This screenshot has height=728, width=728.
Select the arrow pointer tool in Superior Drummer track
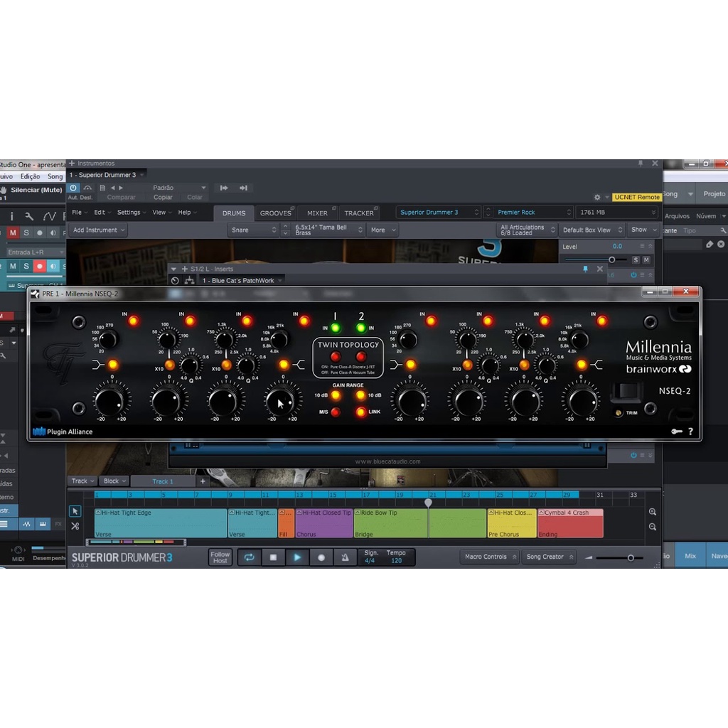pyautogui.click(x=75, y=511)
